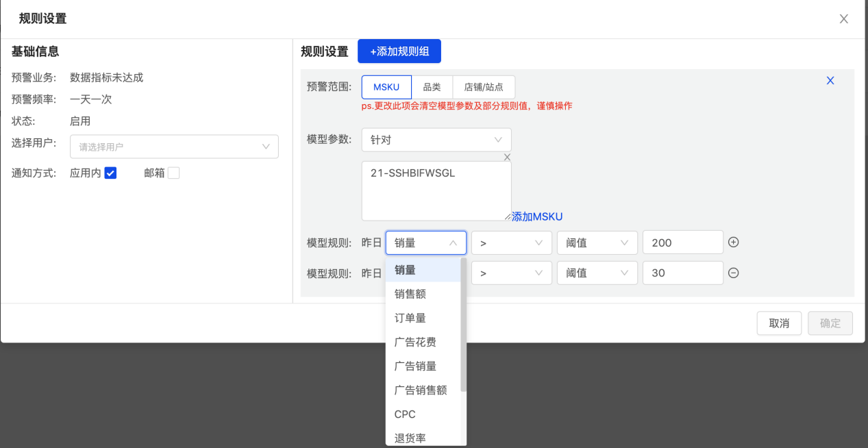Image resolution: width=868 pixels, height=448 pixels.
Task: Open the 请选择用户 dropdown
Action: point(174,147)
